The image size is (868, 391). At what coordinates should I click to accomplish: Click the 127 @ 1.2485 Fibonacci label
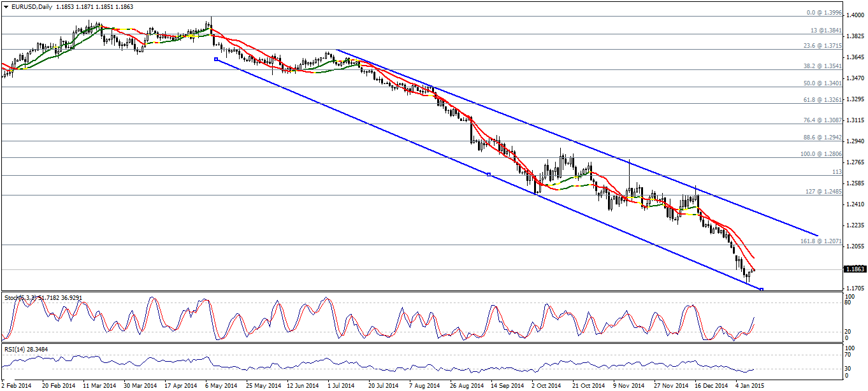tap(824, 192)
